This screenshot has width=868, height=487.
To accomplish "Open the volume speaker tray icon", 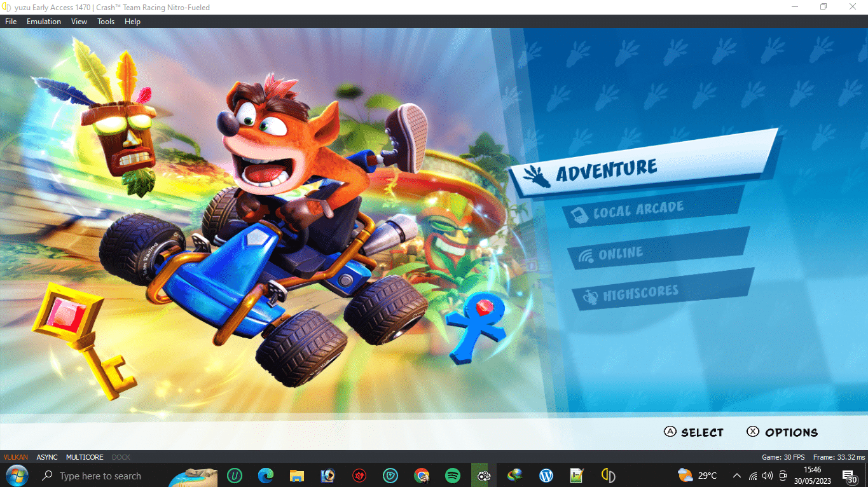I will click(768, 476).
